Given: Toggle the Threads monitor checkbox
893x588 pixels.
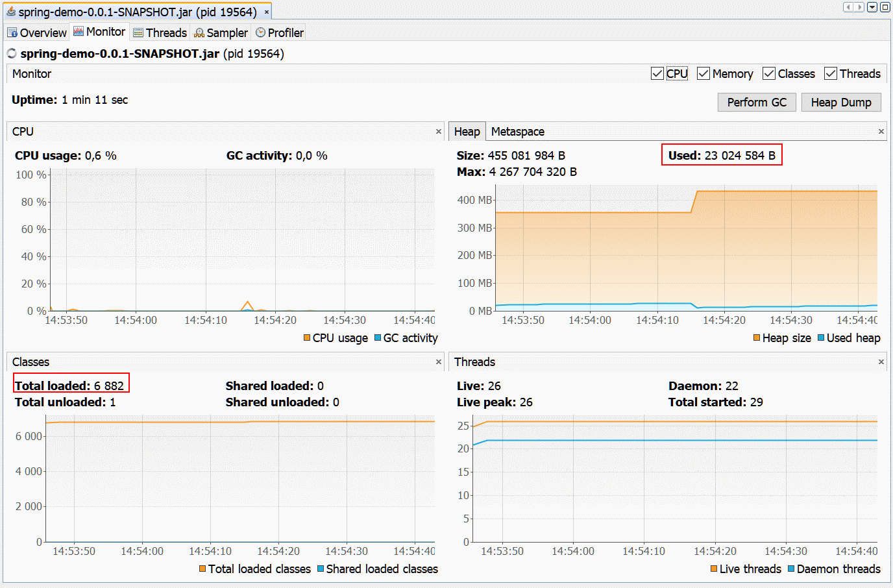Looking at the screenshot, I should [x=831, y=74].
